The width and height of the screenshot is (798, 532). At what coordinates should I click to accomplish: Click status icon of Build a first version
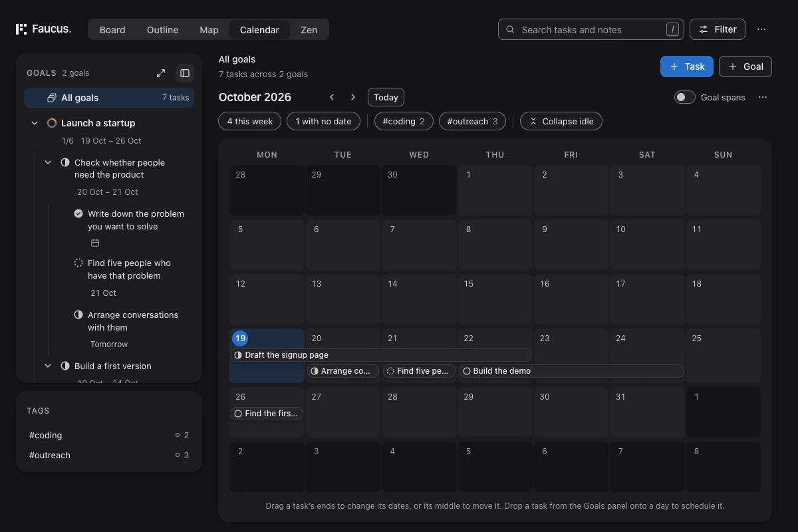click(x=65, y=366)
